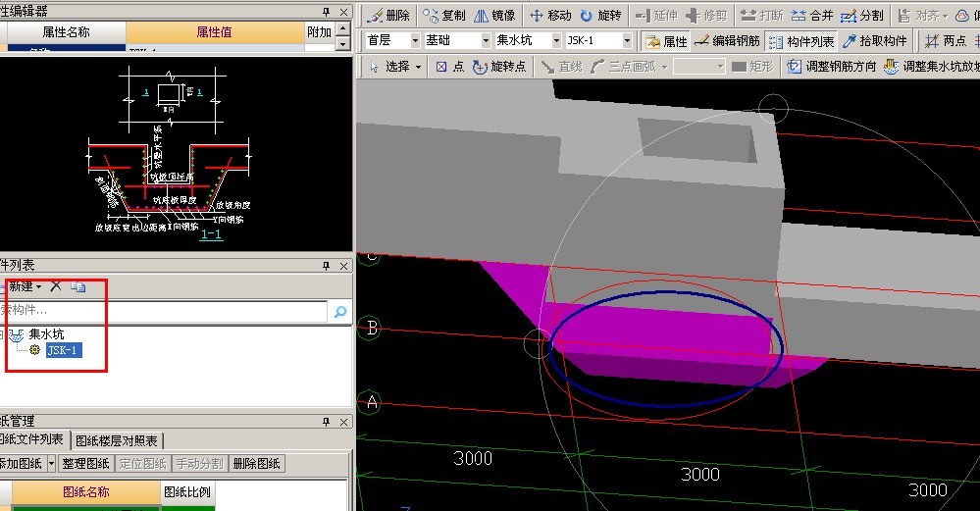Click the magnifier search icon
Screen dimensions: 980x511
[x=340, y=311]
